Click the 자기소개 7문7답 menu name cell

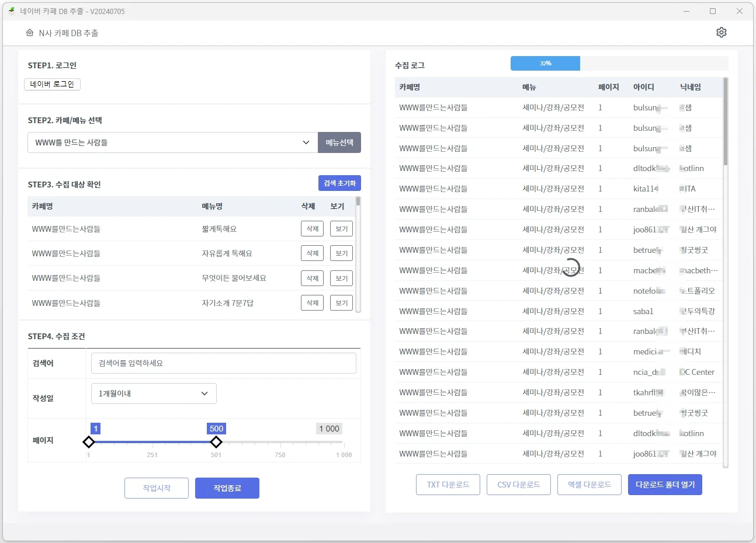(x=228, y=303)
